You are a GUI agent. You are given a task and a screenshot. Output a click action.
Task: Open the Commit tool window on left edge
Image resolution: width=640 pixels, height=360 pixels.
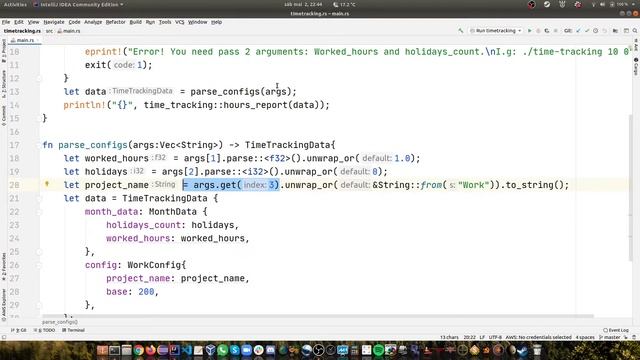(4, 116)
